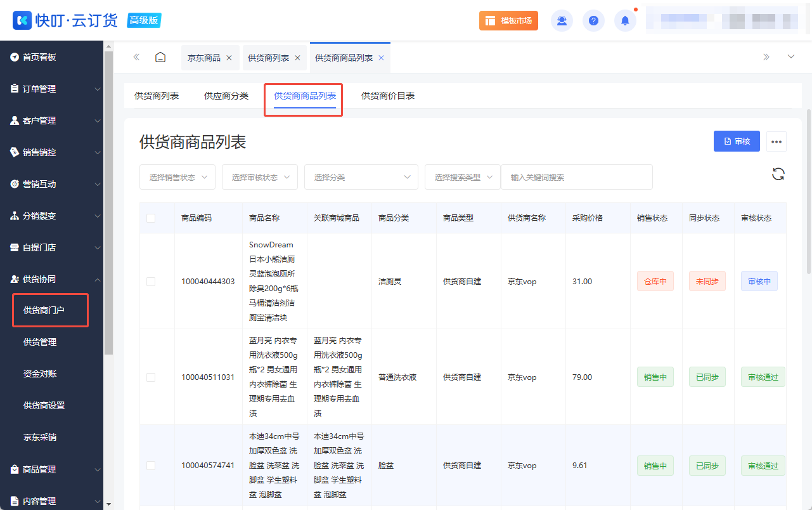This screenshot has width=812, height=510.
Task: Open the customer service headset icon
Action: pyautogui.click(x=562, y=21)
